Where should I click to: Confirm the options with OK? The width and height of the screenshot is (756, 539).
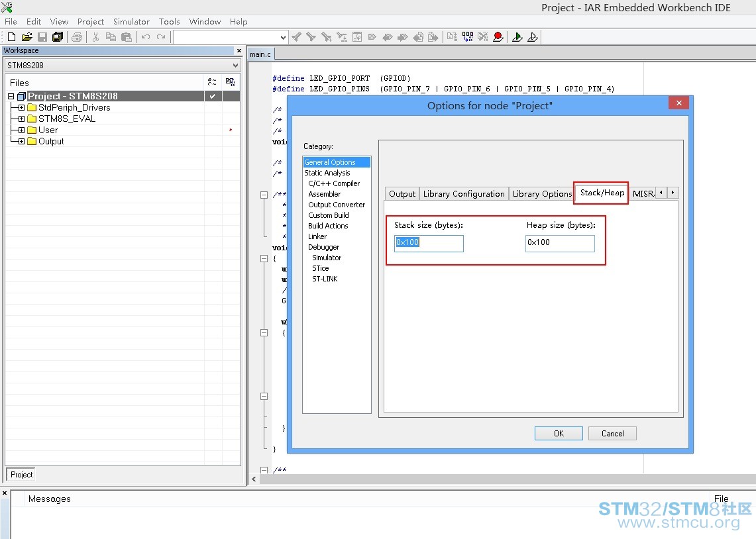[559, 434]
